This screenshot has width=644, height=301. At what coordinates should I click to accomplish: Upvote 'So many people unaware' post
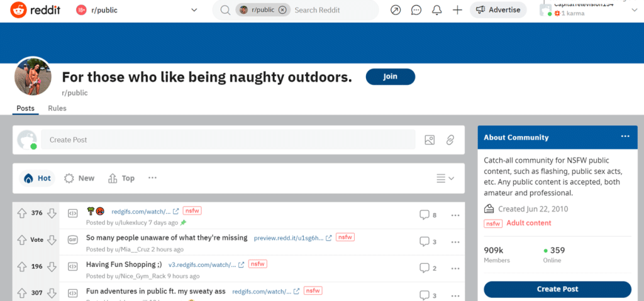click(x=22, y=240)
